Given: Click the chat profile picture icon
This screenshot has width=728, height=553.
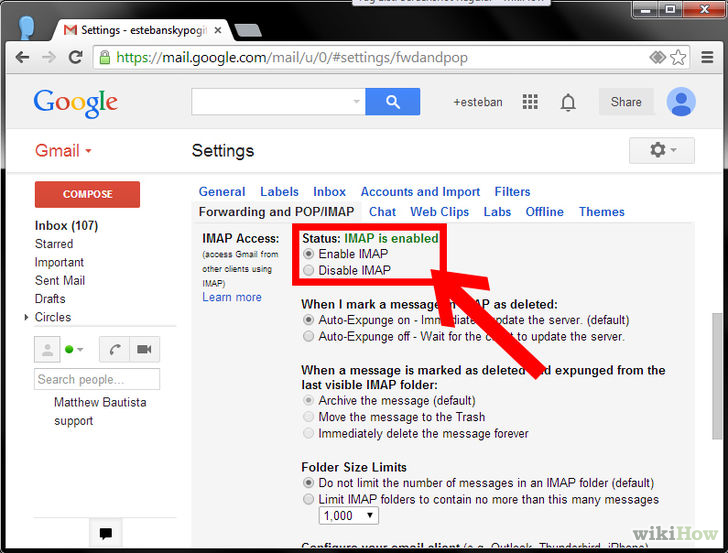Looking at the screenshot, I should click(47, 349).
